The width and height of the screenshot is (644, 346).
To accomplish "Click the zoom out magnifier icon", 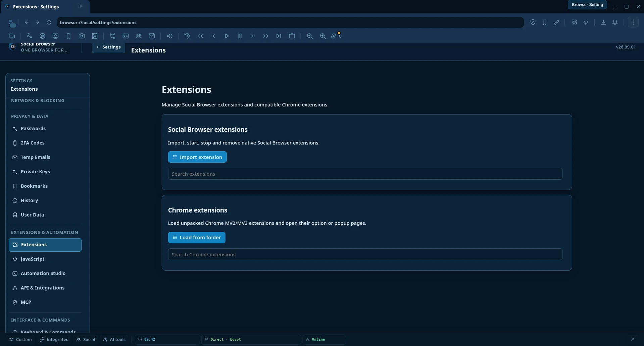I will click(310, 36).
